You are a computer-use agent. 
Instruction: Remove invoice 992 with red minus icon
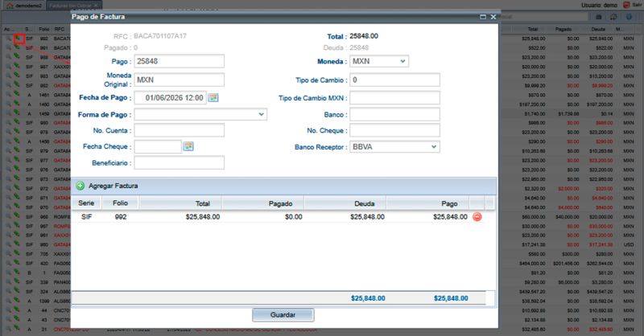[x=477, y=216]
